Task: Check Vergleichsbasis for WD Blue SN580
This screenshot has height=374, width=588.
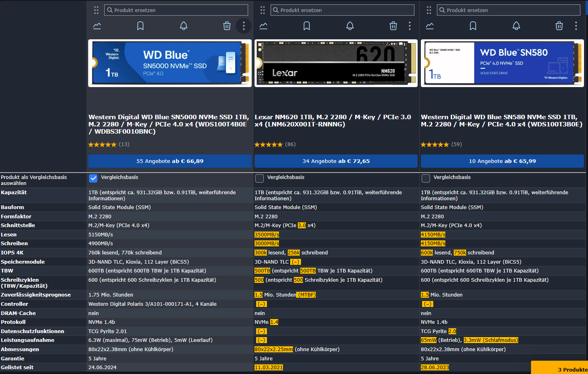Action: coord(426,178)
